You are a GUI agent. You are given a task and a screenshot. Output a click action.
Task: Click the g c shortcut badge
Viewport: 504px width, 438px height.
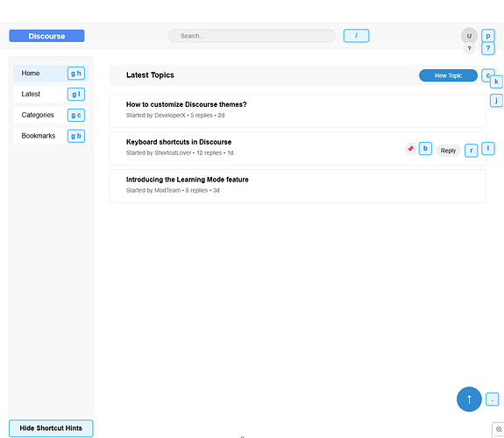click(76, 115)
